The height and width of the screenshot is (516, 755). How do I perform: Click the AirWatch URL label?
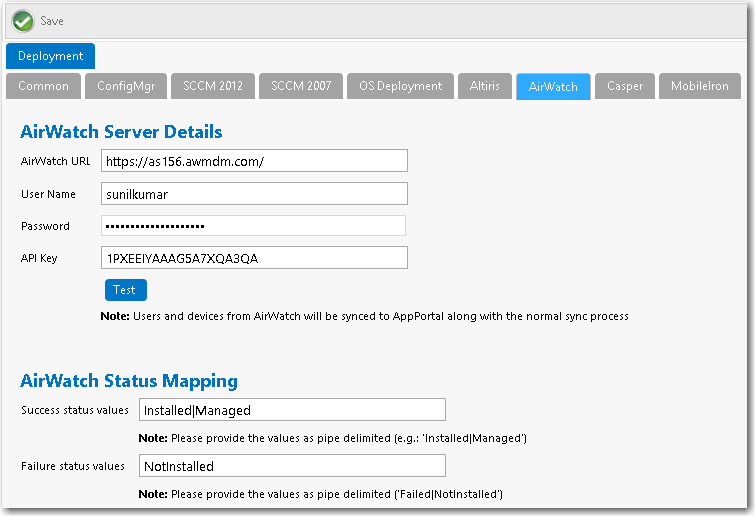pyautogui.click(x=55, y=161)
